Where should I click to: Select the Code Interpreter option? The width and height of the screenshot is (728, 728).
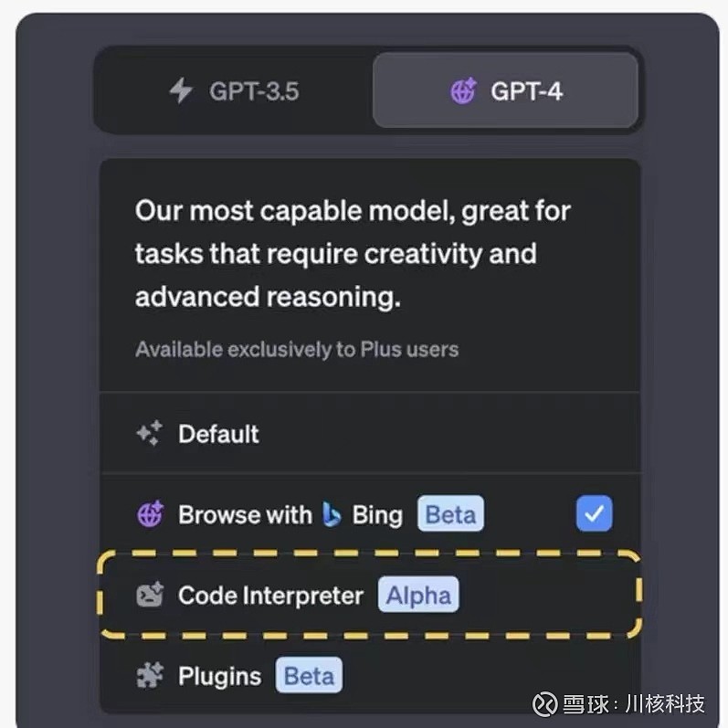click(x=270, y=596)
